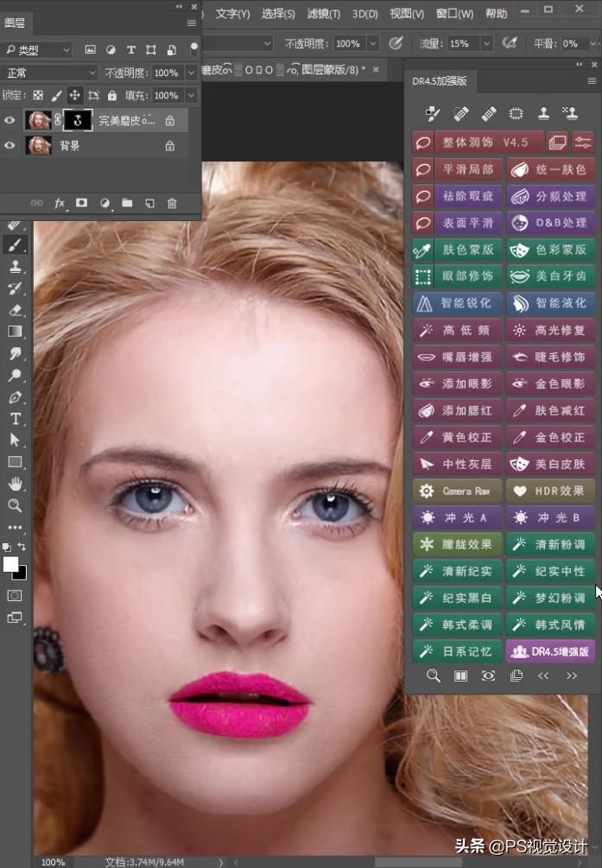Click the 智能锐化 button
The width and height of the screenshot is (602, 868).
point(456,303)
